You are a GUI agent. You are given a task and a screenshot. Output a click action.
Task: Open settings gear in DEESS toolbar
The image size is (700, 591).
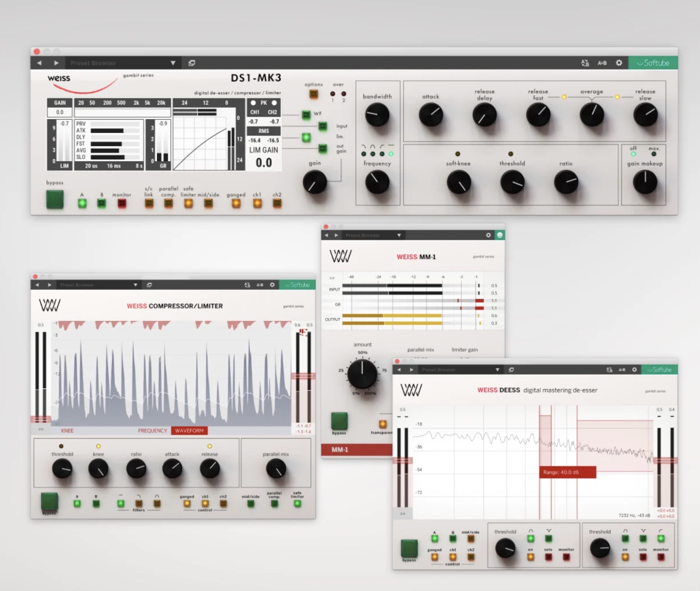[634, 370]
